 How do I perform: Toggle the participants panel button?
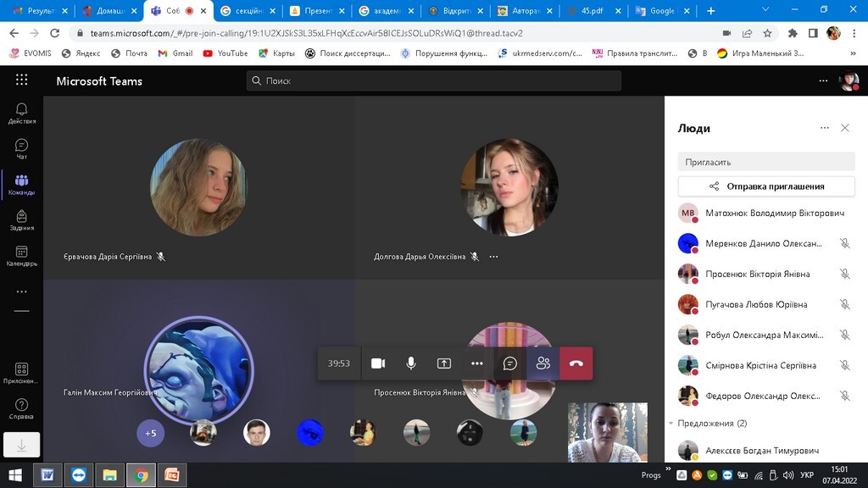point(543,363)
